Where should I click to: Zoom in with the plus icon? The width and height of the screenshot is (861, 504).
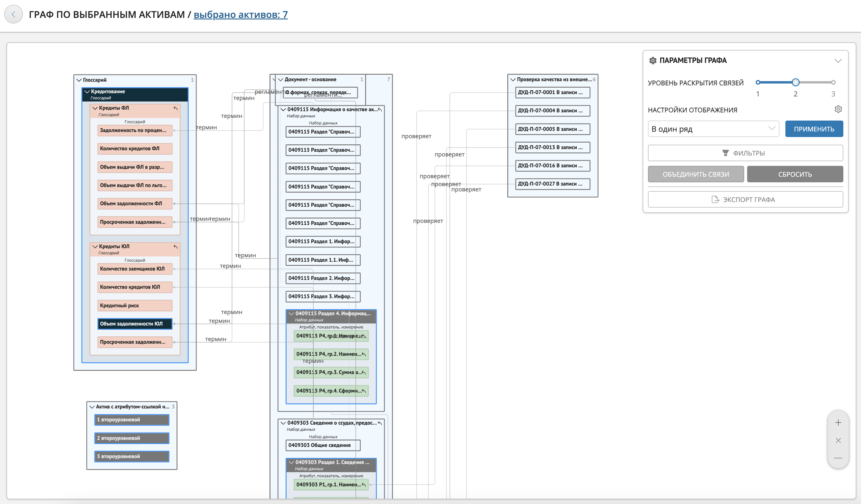[838, 423]
